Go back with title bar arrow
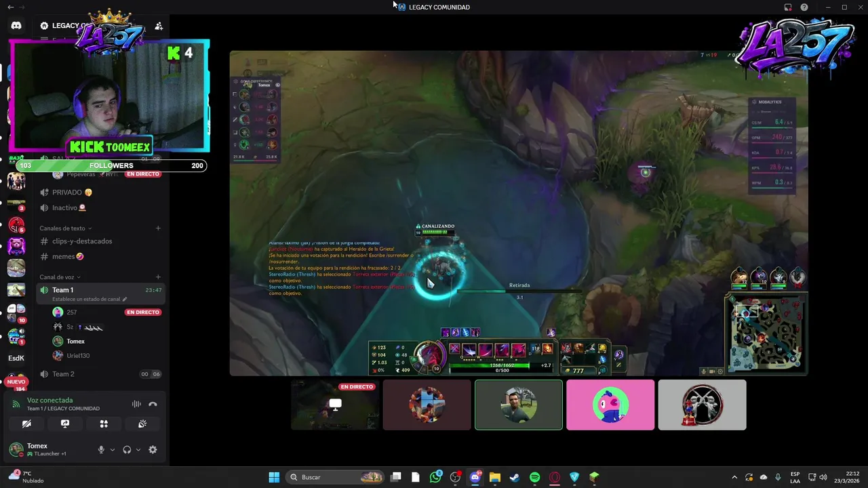Image resolution: width=868 pixels, height=488 pixels. point(10,7)
